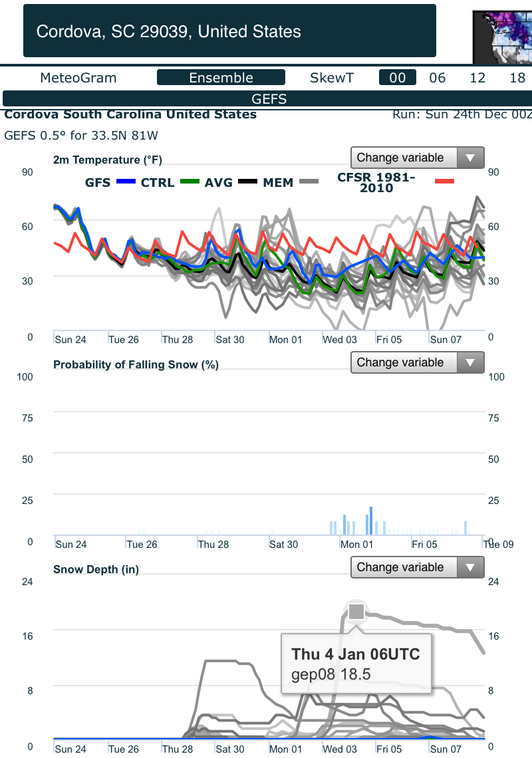Viewport: 532px width, 758px height.
Task: Open snow probability Change variable dropdown
Action: pos(418,362)
